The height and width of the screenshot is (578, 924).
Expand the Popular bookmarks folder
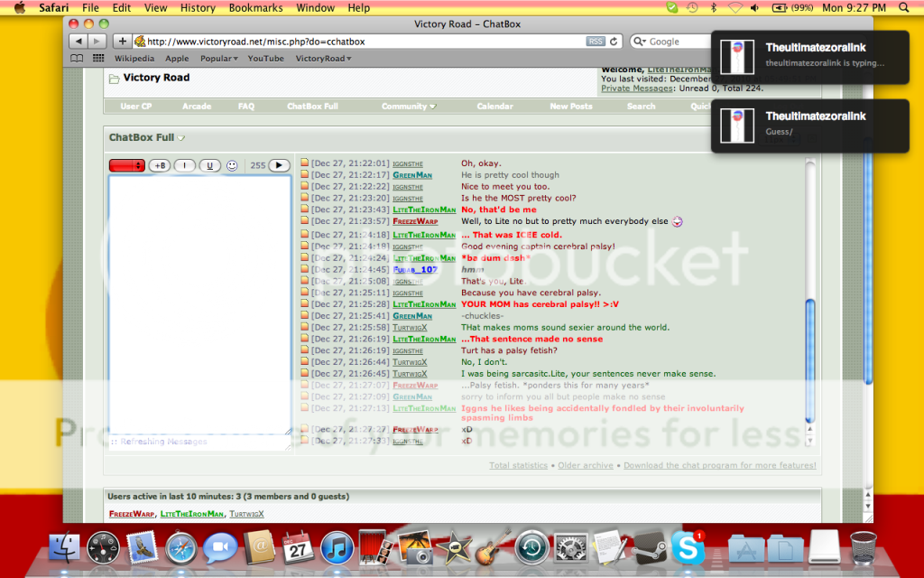click(x=218, y=59)
